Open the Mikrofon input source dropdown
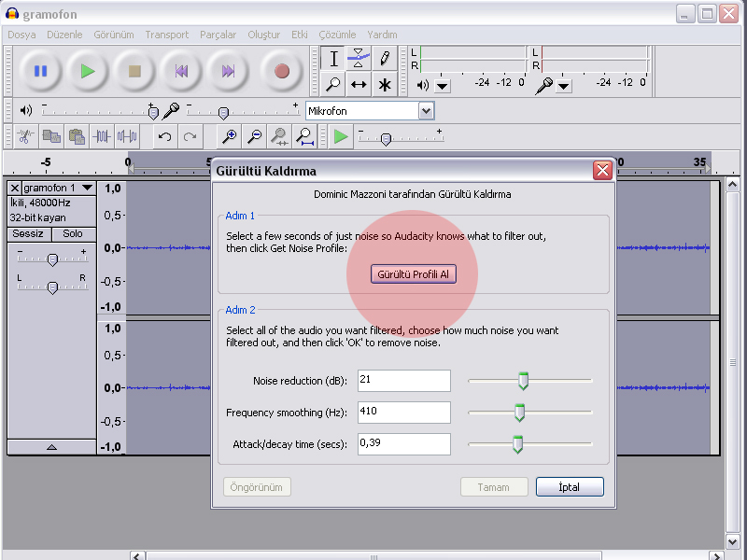Image resolution: width=747 pixels, height=560 pixels. point(426,111)
